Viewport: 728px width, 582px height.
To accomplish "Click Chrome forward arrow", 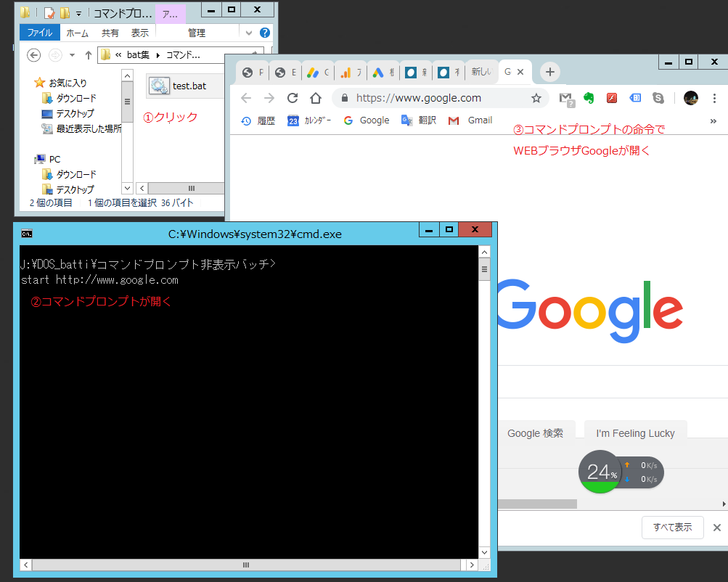I will (269, 98).
